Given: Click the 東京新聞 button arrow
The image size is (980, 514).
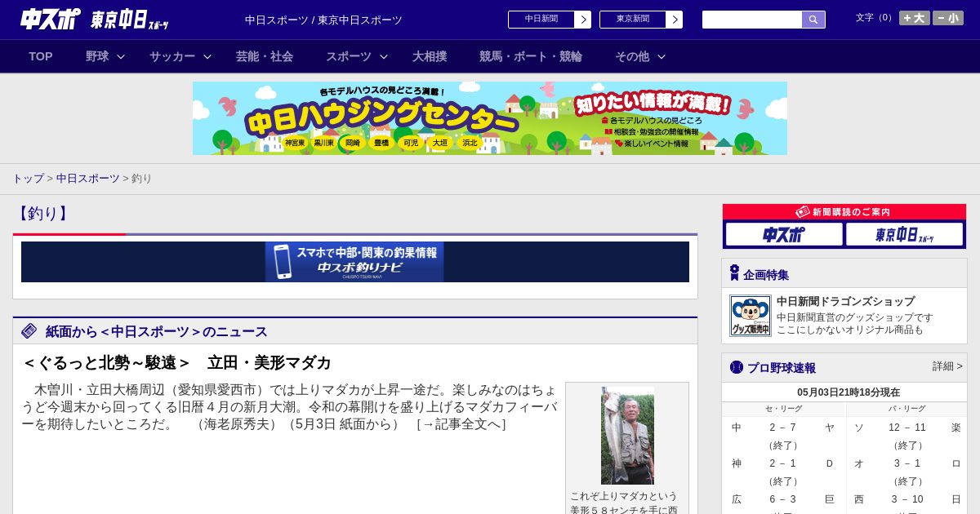Looking at the screenshot, I should coord(675,20).
